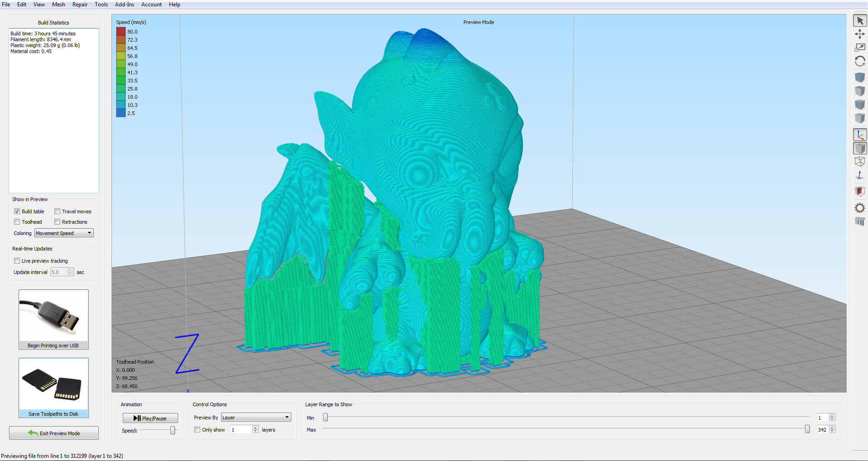Open the Tools menu
The width and height of the screenshot is (868, 461).
[x=101, y=5]
